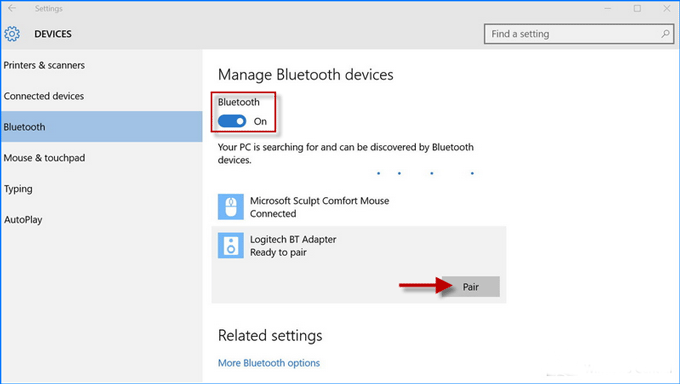Click the 'Connected' status under Sculpt Mouse

[x=273, y=214]
